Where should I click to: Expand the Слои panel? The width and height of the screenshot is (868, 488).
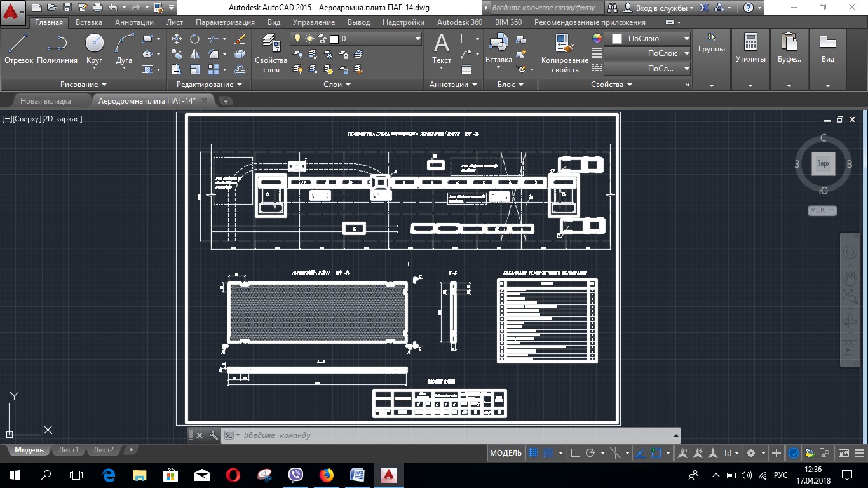point(337,84)
